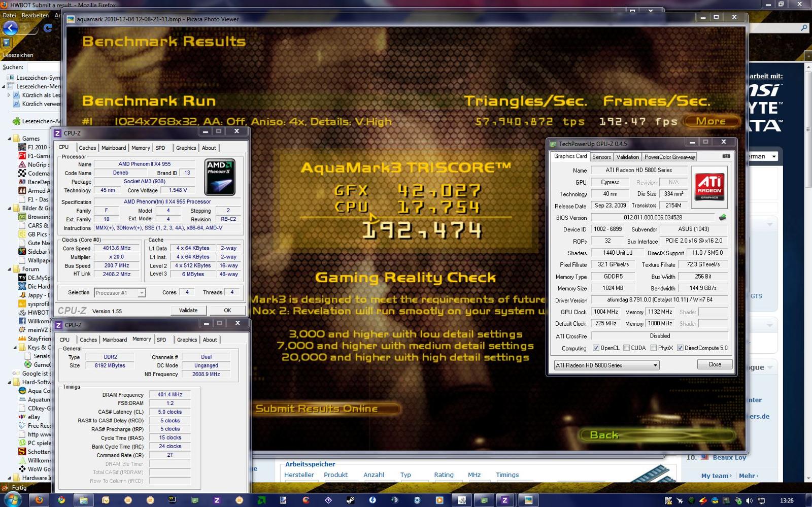
Task: Open the eBay bookmark in the sidebar
Action: tap(33, 417)
